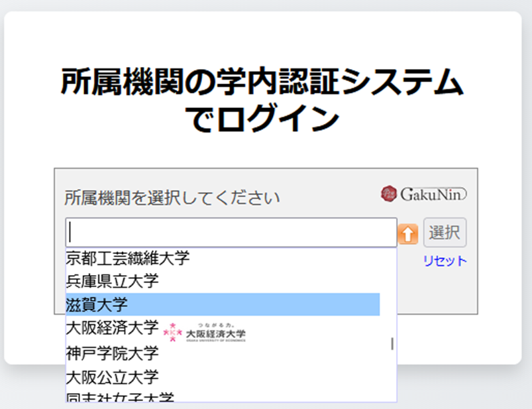Screen dimensions: 532x409
Task: Choose 兵庫県立大学 in the dropdown list
Action: [112, 281]
